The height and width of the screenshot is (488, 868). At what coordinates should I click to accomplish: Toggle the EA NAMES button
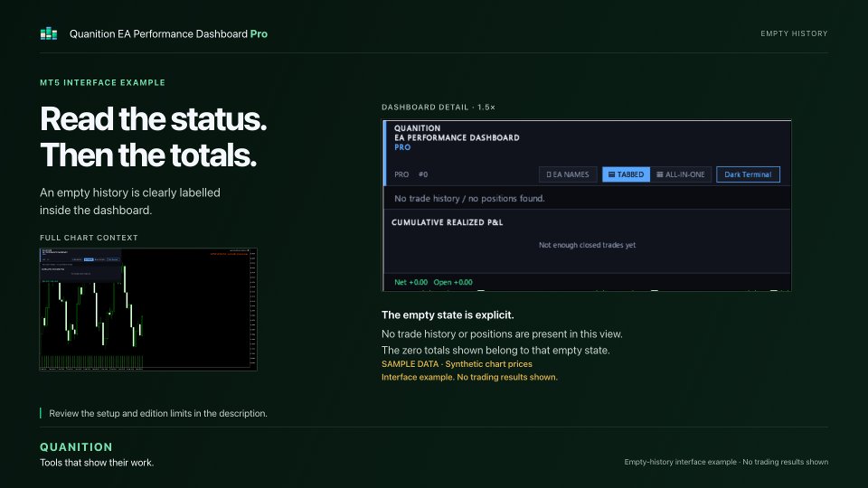[568, 174]
